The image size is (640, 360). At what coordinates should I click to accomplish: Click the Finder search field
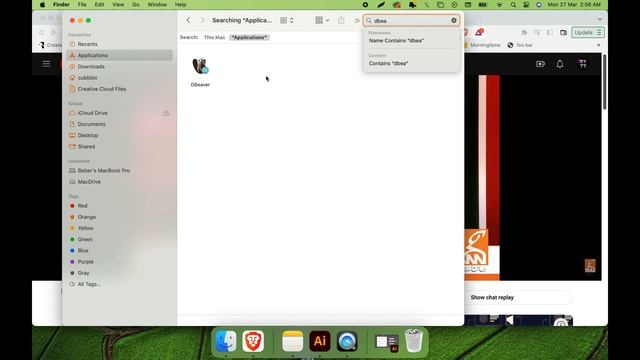coord(411,20)
